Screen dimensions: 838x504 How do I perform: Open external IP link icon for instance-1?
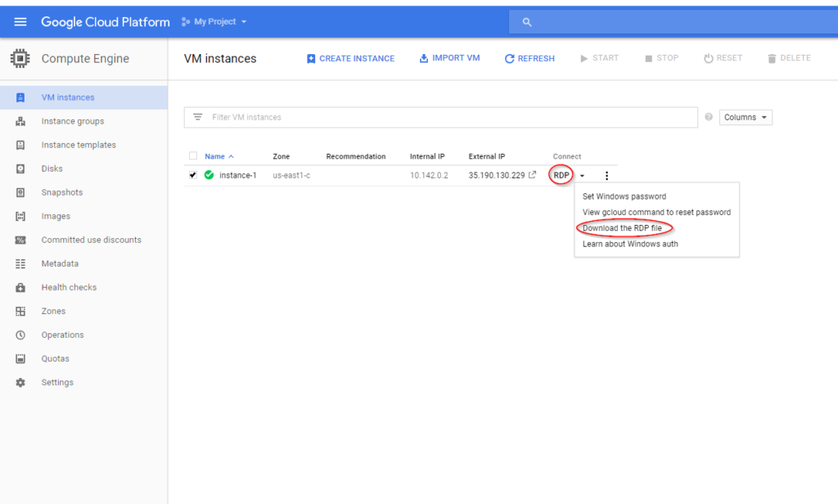tap(532, 174)
